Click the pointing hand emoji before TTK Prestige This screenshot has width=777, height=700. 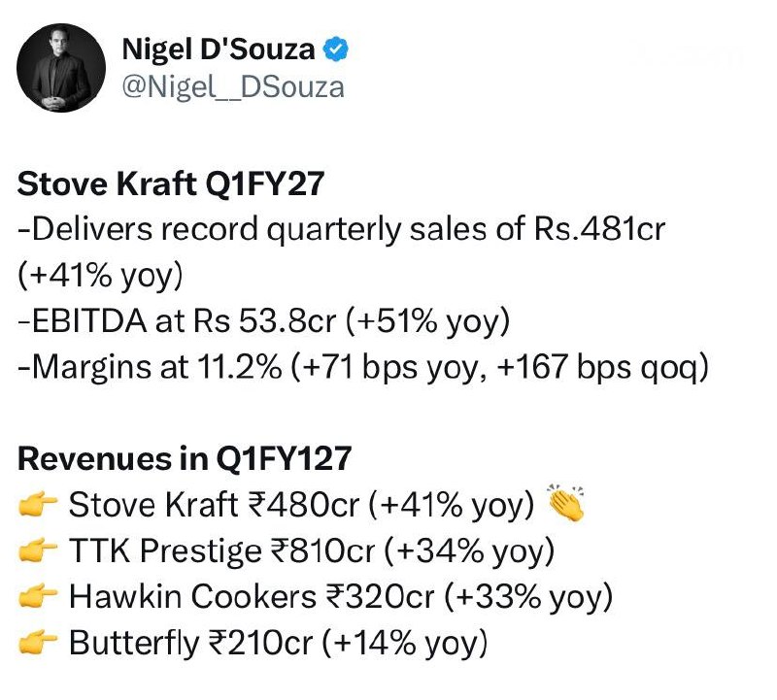38,550
